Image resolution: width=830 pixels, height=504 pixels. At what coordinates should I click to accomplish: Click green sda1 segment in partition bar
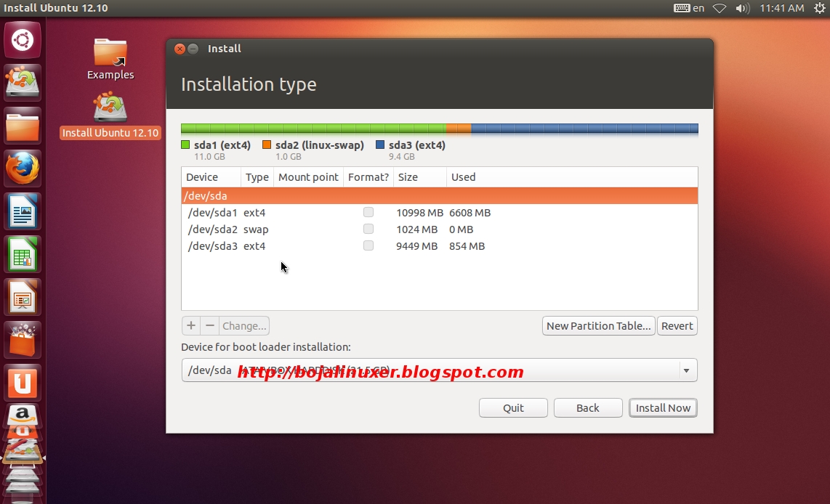point(313,128)
